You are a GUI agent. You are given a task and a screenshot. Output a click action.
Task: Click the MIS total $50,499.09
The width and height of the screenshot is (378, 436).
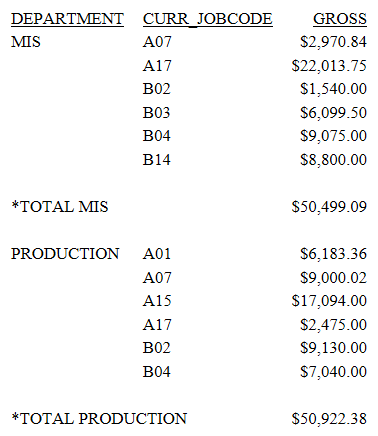click(x=329, y=207)
